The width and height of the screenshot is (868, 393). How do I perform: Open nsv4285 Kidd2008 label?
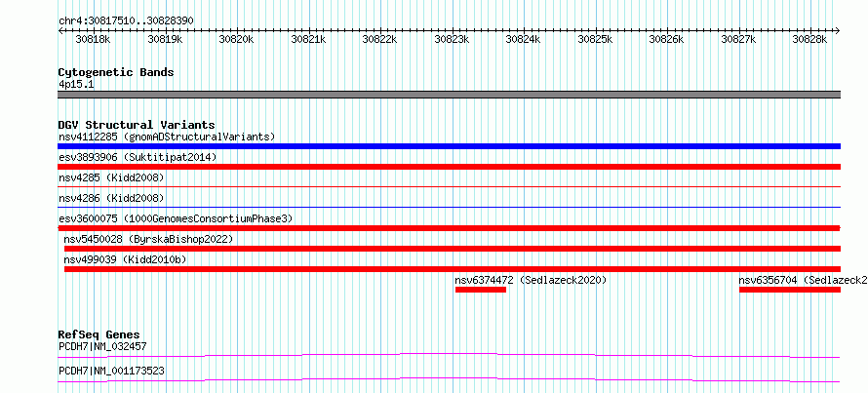pos(111,177)
